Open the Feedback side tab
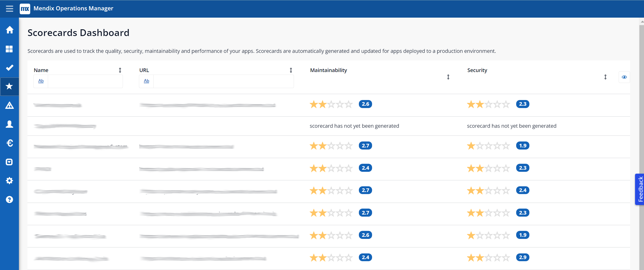 [x=640, y=189]
